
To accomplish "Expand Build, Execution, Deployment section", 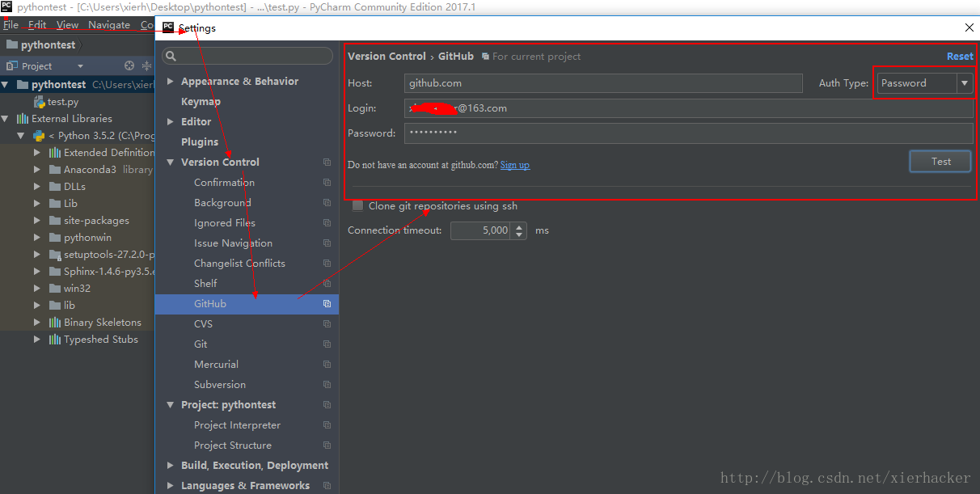I will point(170,466).
